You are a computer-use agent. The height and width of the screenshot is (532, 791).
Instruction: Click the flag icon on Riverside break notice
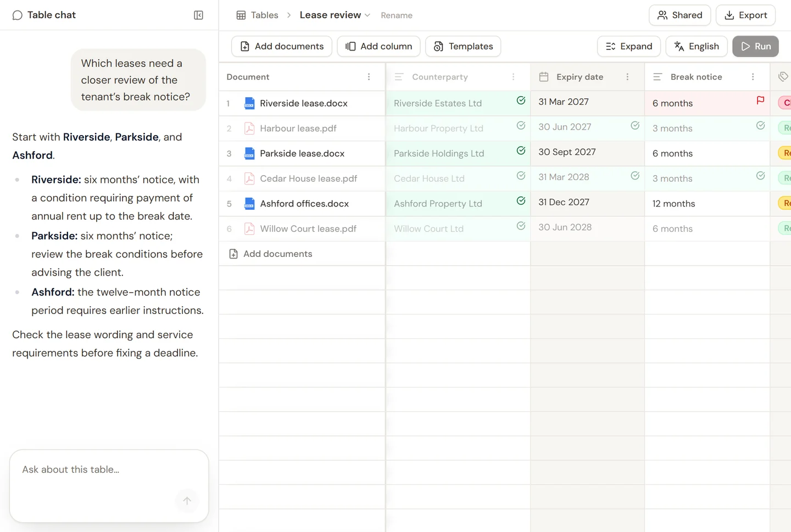click(760, 100)
